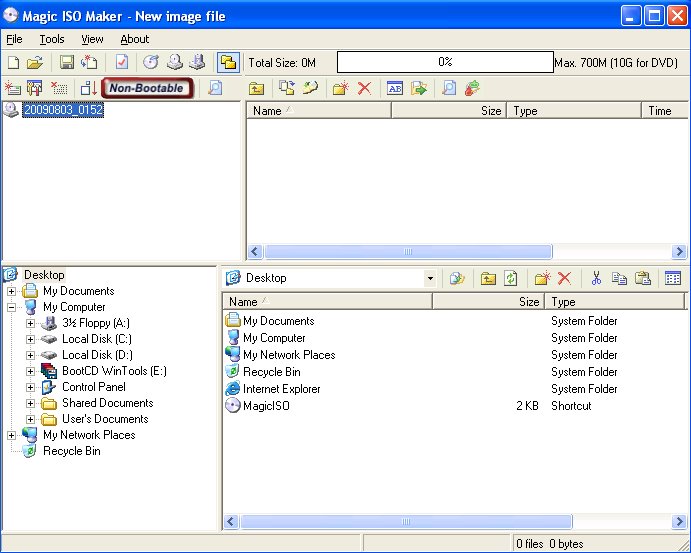Click the view mode grid icon
691x553 pixels.
[x=673, y=278]
